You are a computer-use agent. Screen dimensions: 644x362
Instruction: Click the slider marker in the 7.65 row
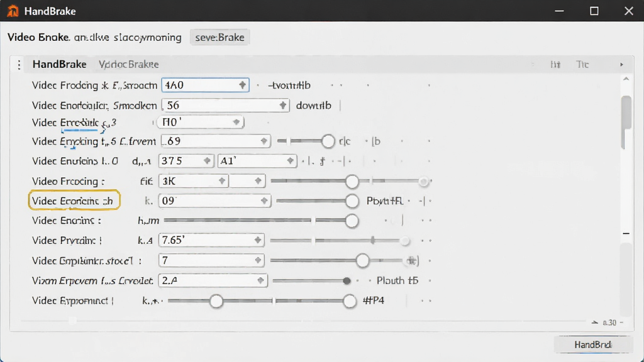click(x=373, y=240)
